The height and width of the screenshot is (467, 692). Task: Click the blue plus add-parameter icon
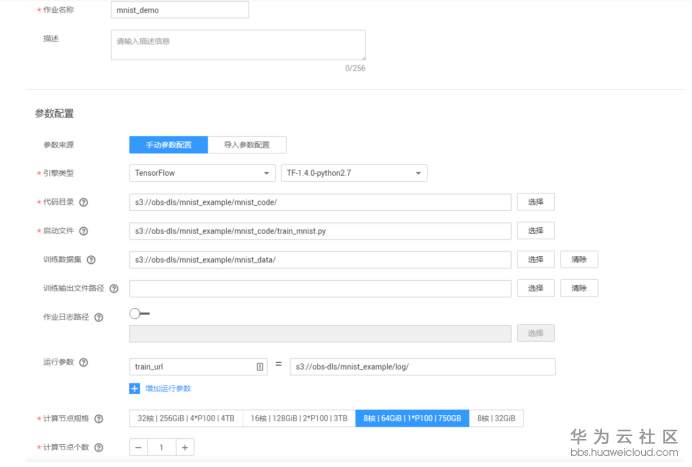[135, 388]
